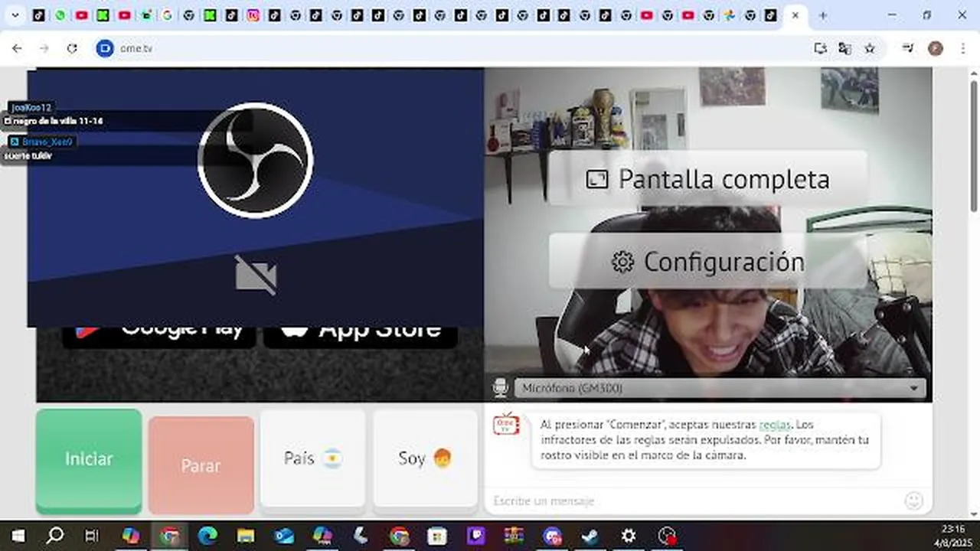This screenshot has width=980, height=551.
Task: Click the microphone icon beside device list
Action: 500,388
